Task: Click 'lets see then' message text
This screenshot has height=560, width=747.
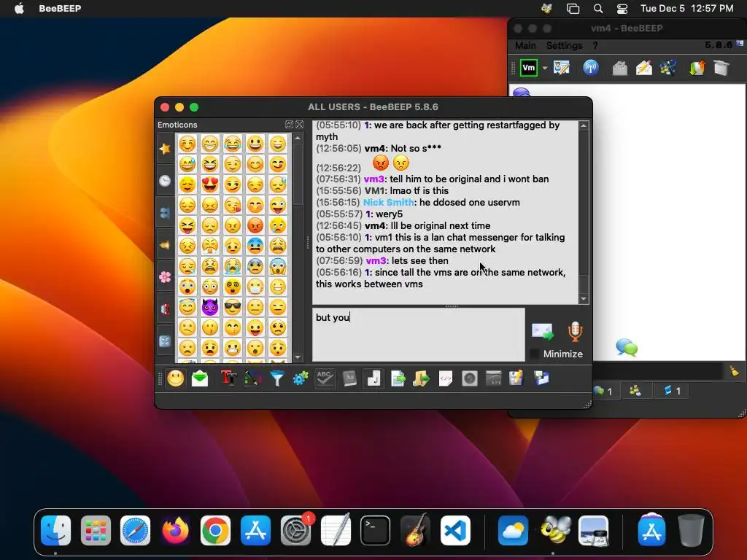Action: tap(419, 261)
